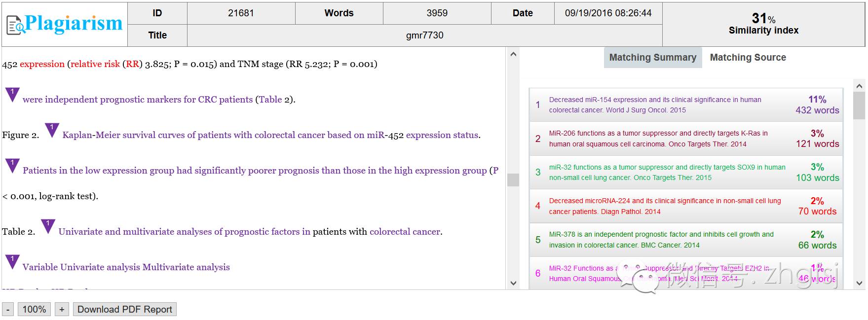
Task: Click source marker before 'Kaplan-Meier survival curves'
Action: coord(52,130)
